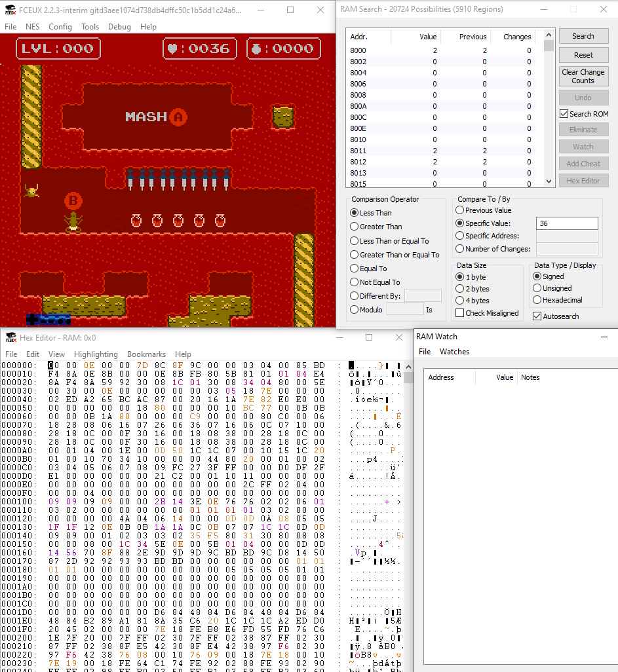Open the NES menu
Viewport: 618px width, 672px height.
(32, 27)
